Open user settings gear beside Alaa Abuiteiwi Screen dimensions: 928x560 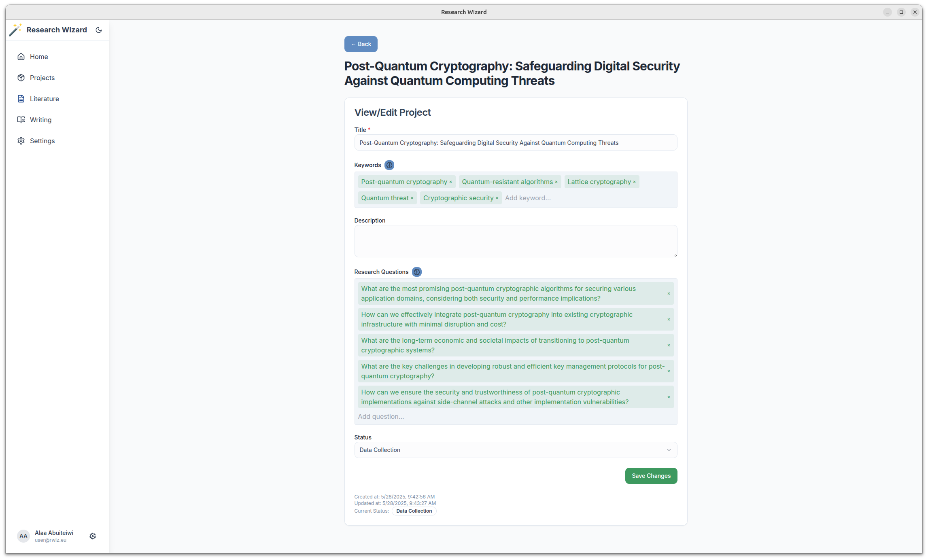click(93, 536)
